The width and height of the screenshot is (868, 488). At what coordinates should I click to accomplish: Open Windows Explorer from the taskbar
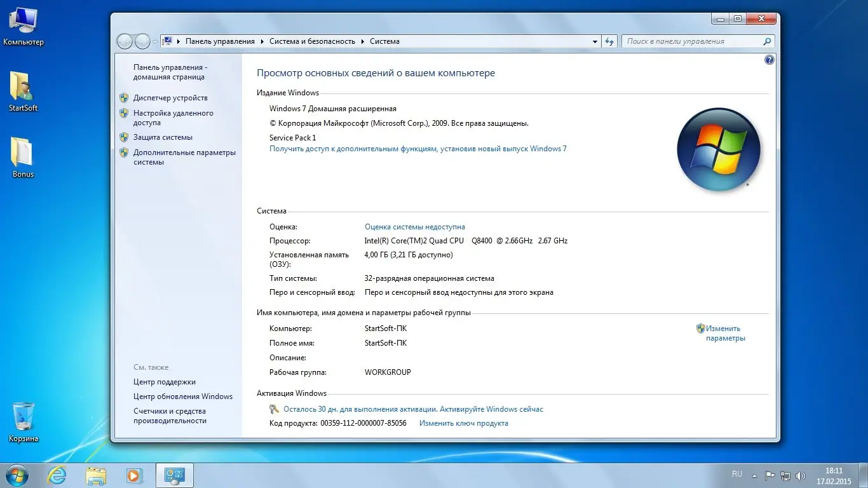tap(95, 475)
